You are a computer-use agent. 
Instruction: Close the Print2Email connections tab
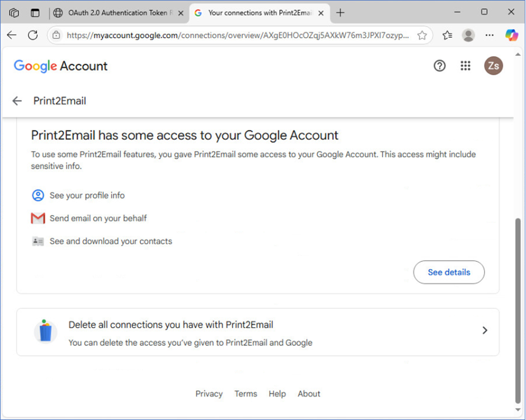click(321, 13)
